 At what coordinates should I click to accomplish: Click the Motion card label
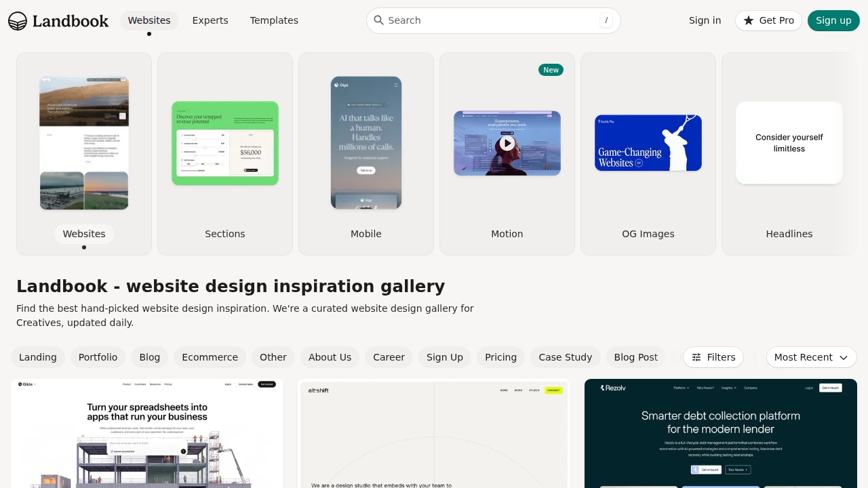pyautogui.click(x=507, y=234)
